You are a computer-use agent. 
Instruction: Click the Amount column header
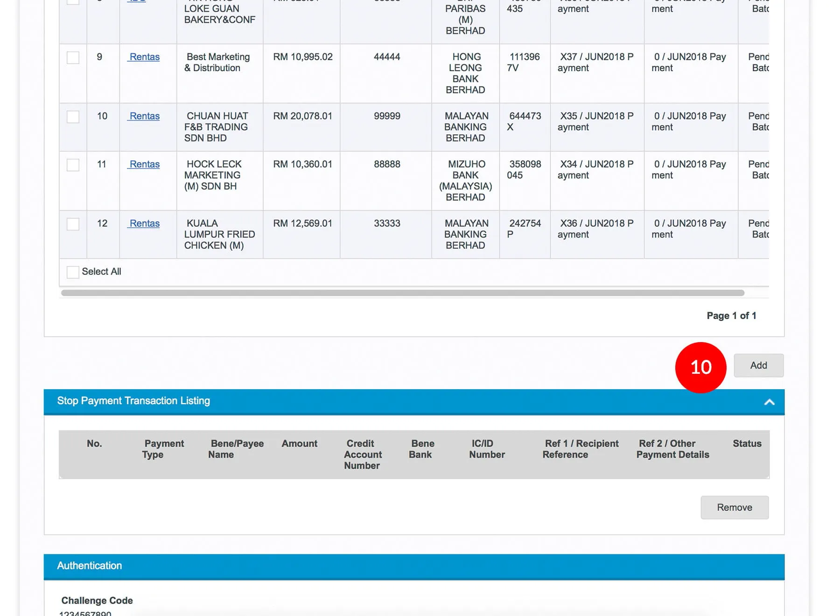pyautogui.click(x=299, y=444)
